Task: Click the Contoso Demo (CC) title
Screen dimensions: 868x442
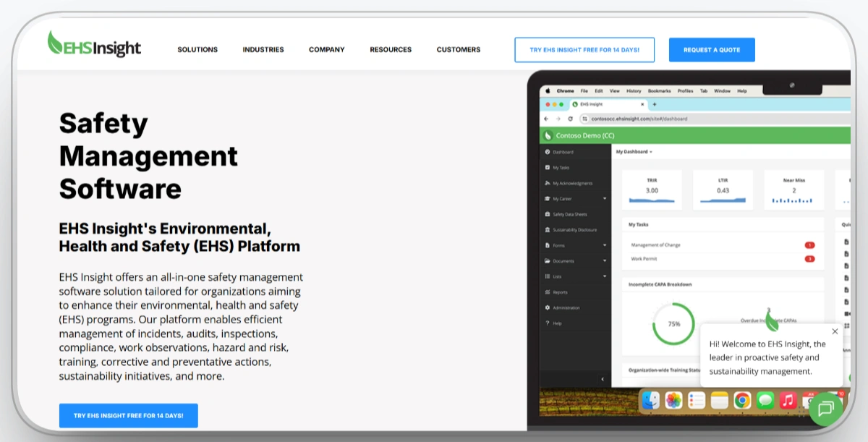Action: tap(584, 135)
